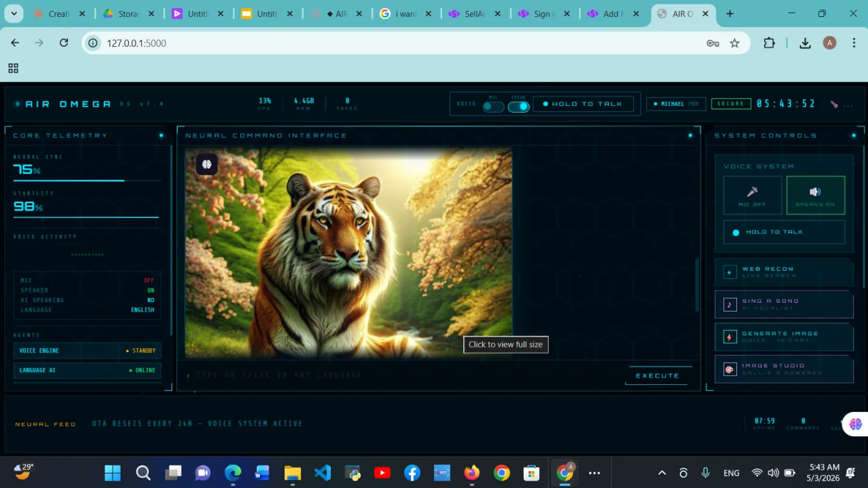Click the WEB RECON plus icon
This screenshot has height=488, width=868.
coord(730,272)
